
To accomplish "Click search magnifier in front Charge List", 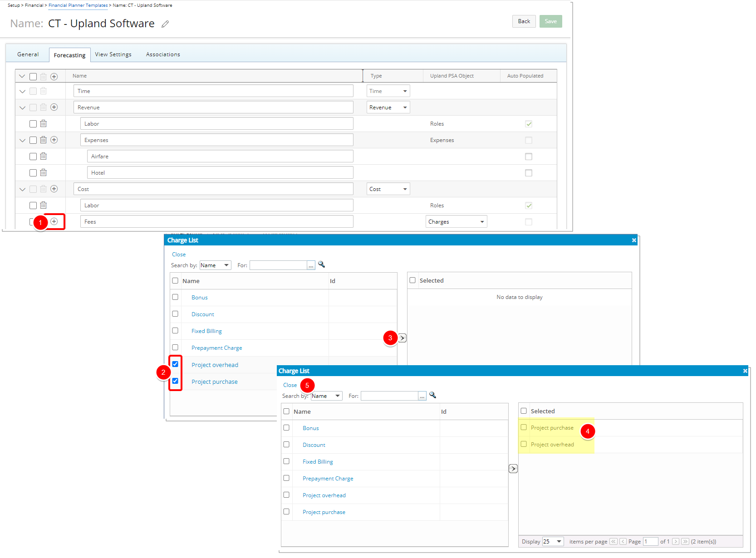I will click(432, 395).
